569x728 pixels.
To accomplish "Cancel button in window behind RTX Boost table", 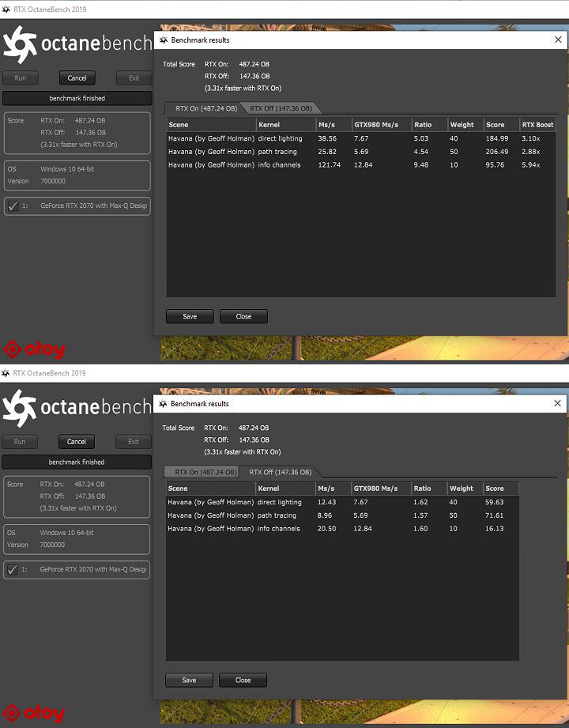I will (77, 78).
